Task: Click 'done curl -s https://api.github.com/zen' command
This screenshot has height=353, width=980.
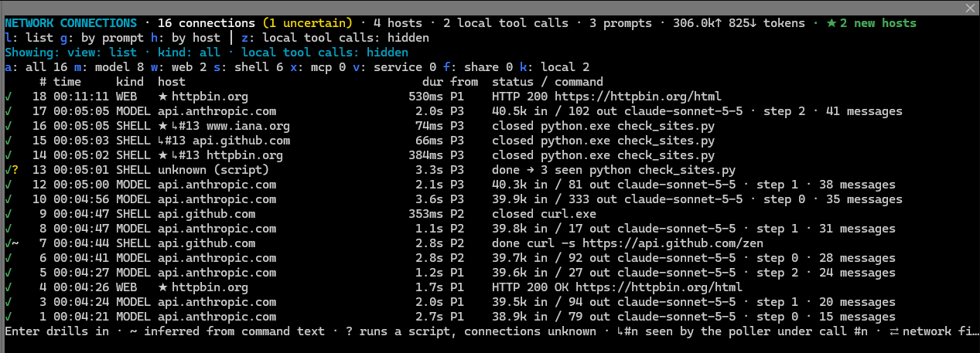Action: point(627,243)
